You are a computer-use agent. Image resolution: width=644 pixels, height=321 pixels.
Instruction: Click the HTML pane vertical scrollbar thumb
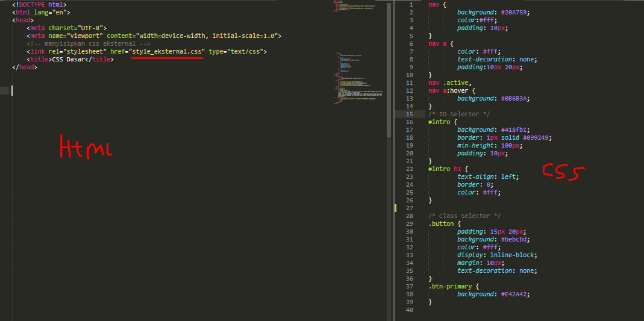point(389,70)
